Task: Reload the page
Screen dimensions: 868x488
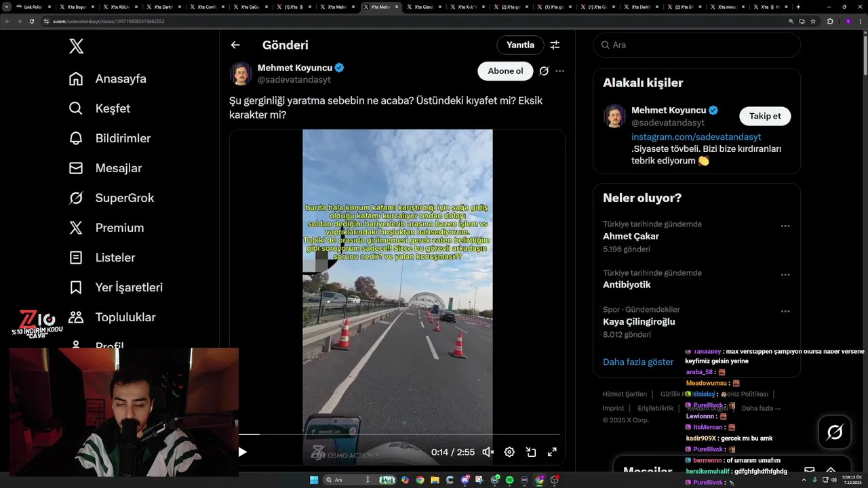Action: 32,21
